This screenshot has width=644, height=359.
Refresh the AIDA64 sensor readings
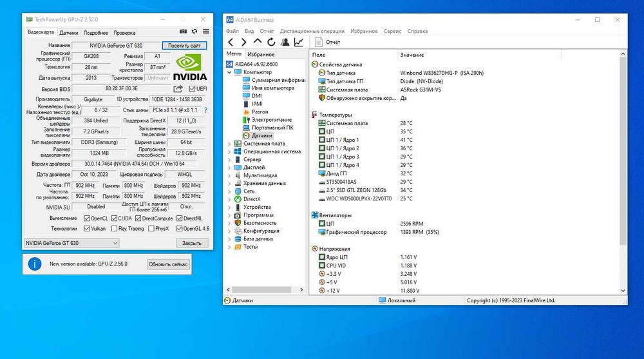click(271, 42)
